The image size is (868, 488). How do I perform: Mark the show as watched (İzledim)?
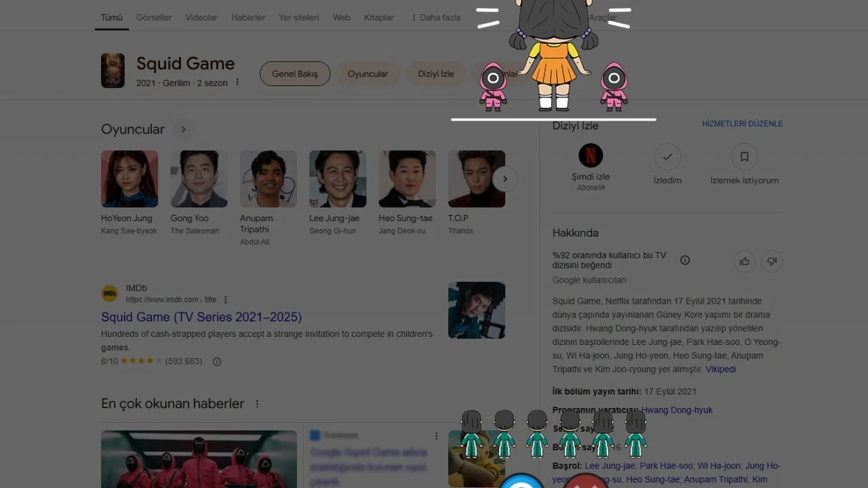pos(667,157)
